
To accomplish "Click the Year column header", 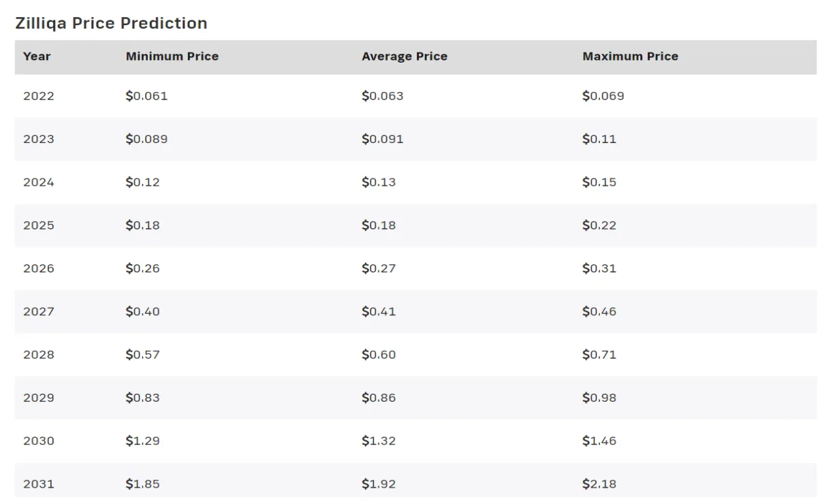I will 37,57.
